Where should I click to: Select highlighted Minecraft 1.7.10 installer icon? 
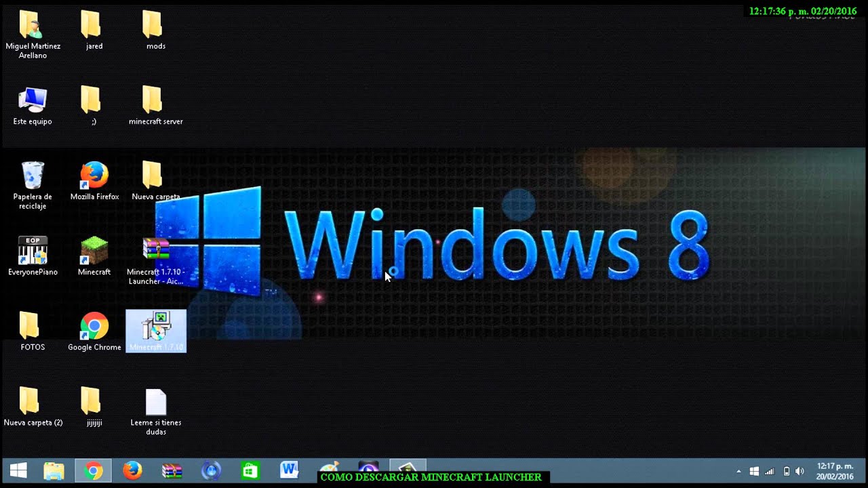point(156,331)
